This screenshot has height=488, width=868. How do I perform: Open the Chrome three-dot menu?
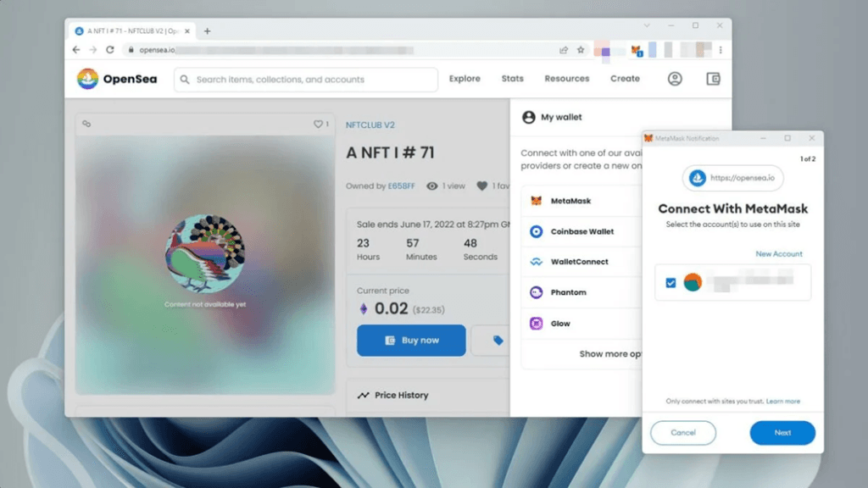point(721,50)
